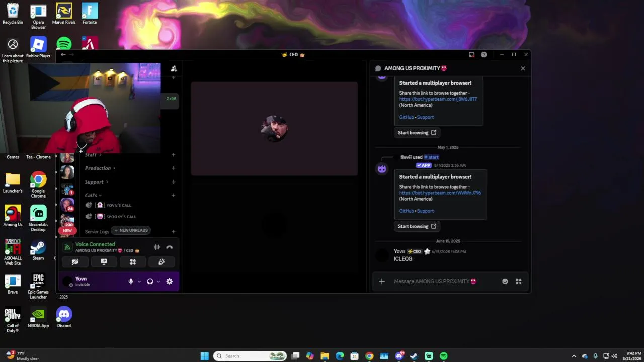Viewport: 644px width, 362px height.
Task: Open Discord User Settings gear
Action: click(x=170, y=282)
